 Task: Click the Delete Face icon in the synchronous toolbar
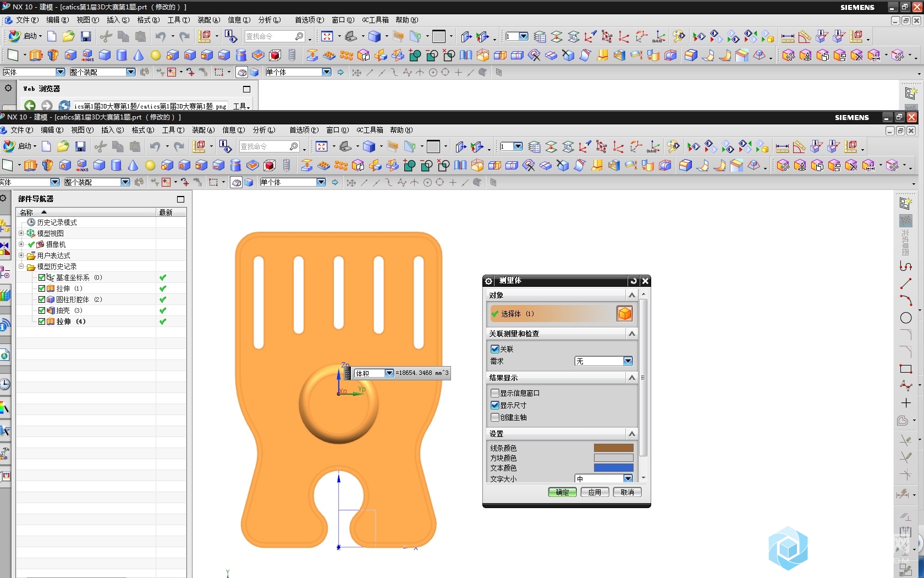point(851,165)
